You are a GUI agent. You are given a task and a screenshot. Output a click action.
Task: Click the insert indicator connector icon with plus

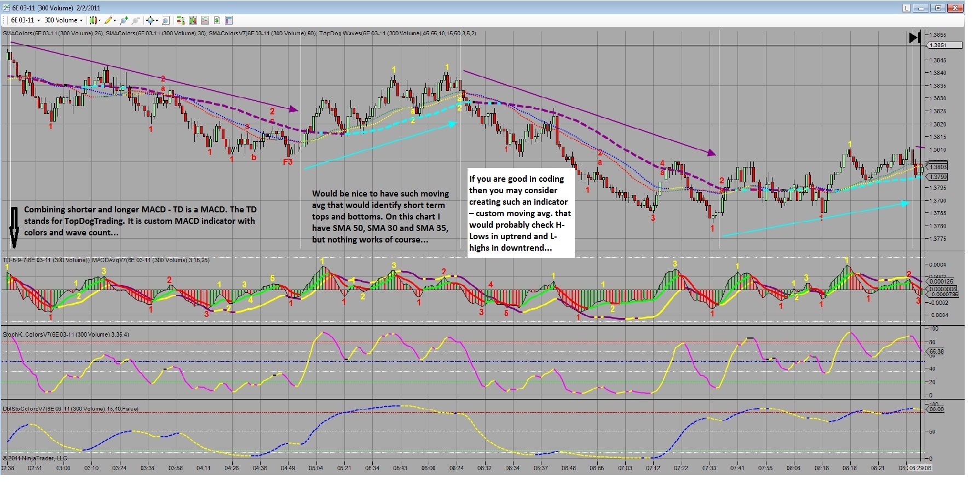[x=124, y=20]
